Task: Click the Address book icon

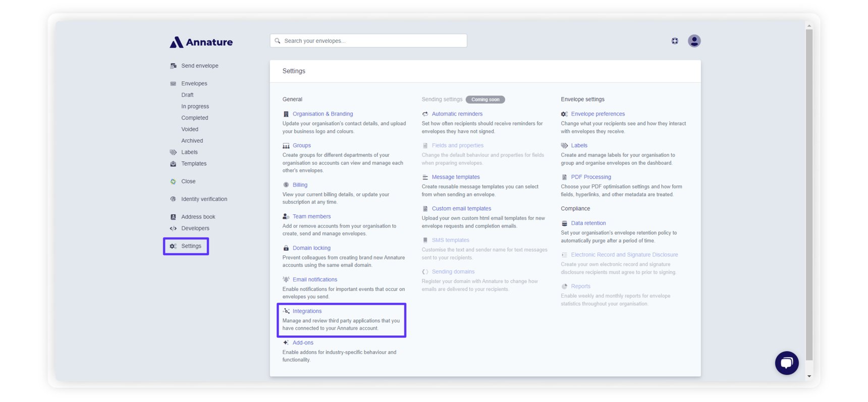Action: (x=173, y=217)
